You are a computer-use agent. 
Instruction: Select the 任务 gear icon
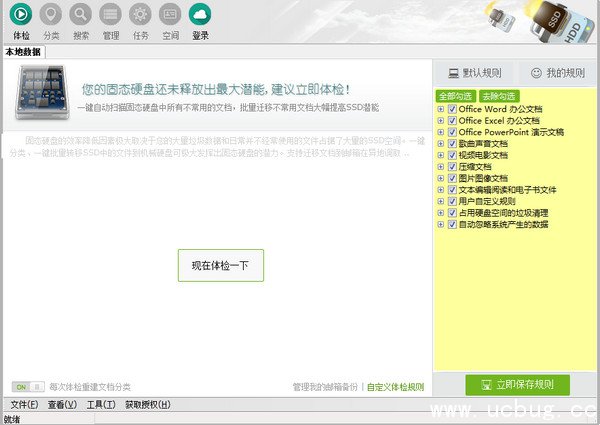(x=141, y=16)
